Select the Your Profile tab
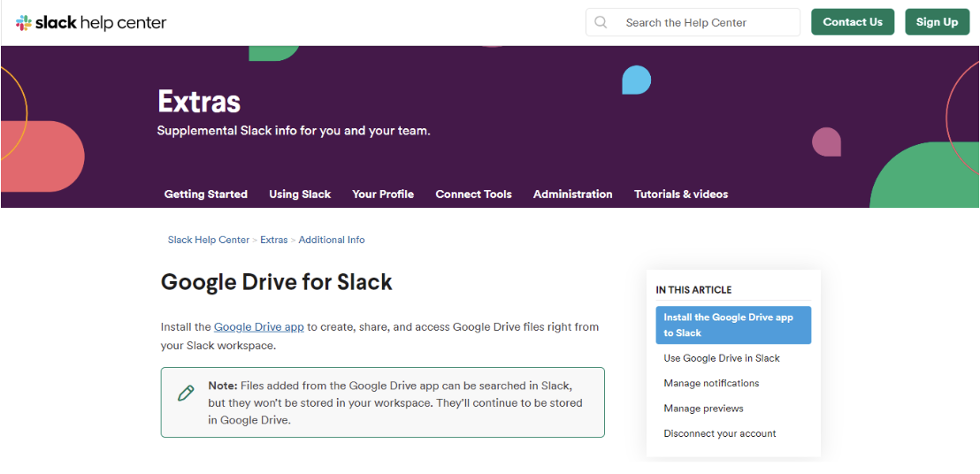 pyautogui.click(x=383, y=195)
